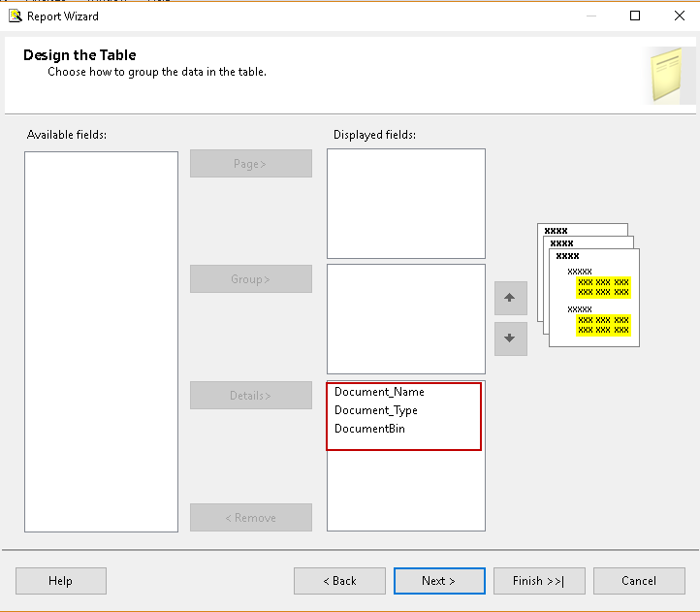Click inside the Available fields list
This screenshot has width=700, height=612.
click(x=101, y=341)
